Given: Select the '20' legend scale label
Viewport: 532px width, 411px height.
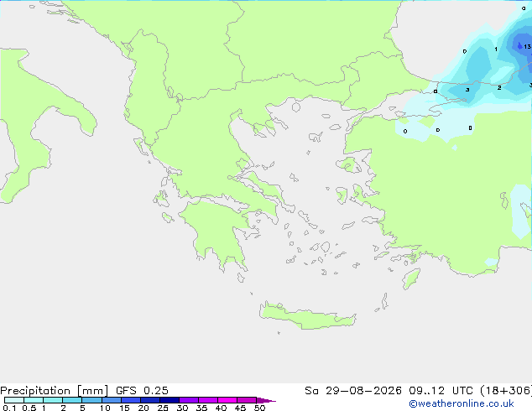Looking at the screenshot, I should tap(143, 408).
